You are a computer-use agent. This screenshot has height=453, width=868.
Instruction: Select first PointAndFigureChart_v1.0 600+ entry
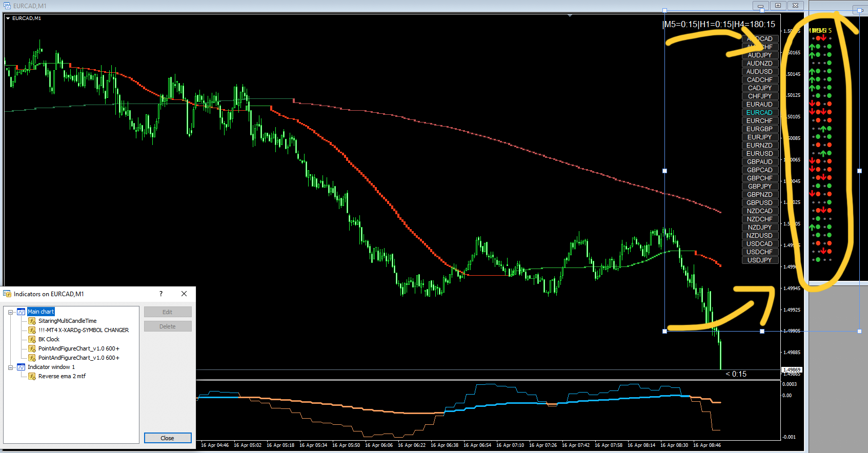click(78, 348)
